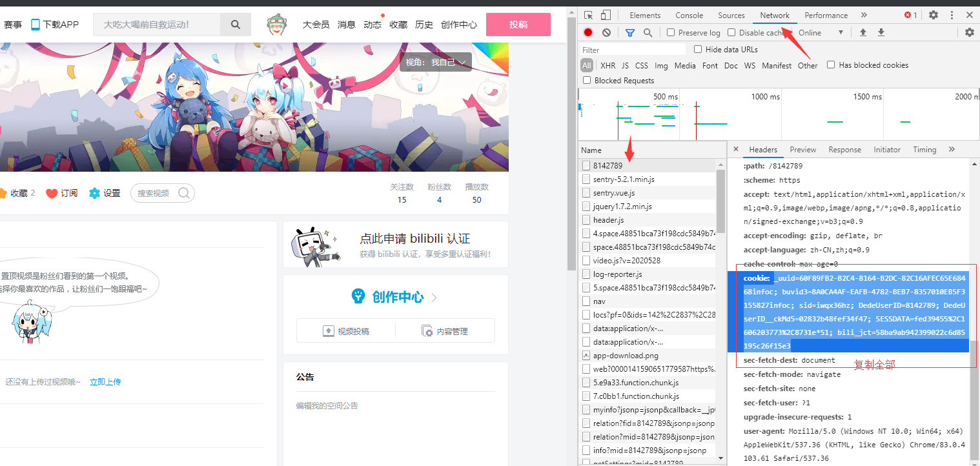Viewport: 980px width, 466px height.
Task: Open the Online throttling dropdown
Action: coord(821,32)
